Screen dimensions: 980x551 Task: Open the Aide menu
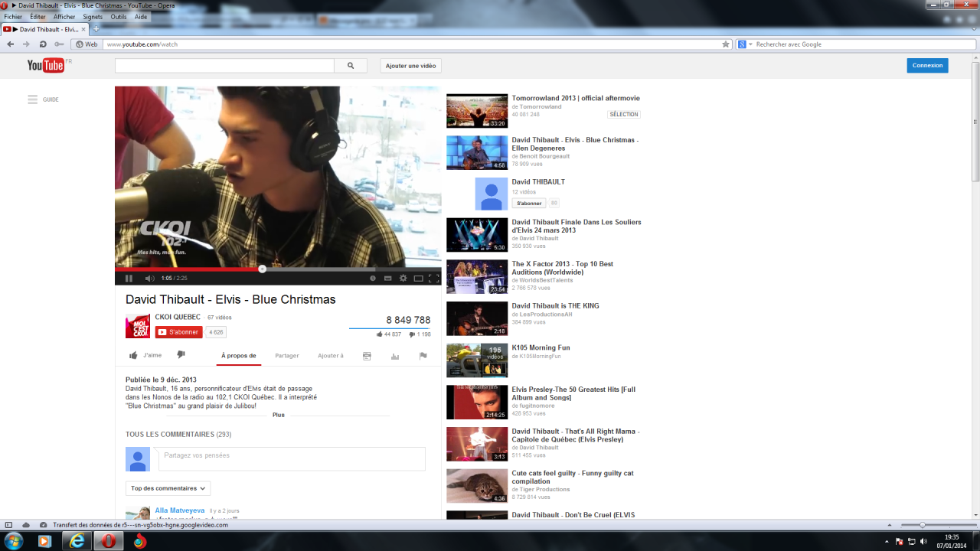point(141,17)
